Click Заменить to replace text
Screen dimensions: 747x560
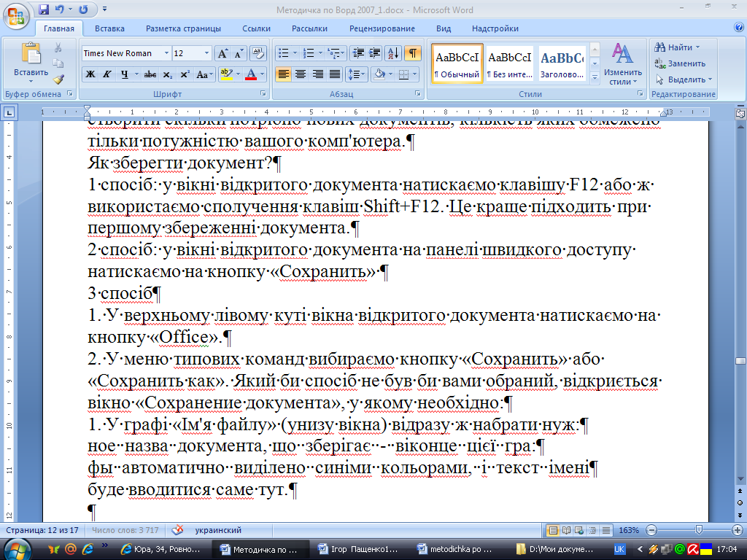coord(680,63)
